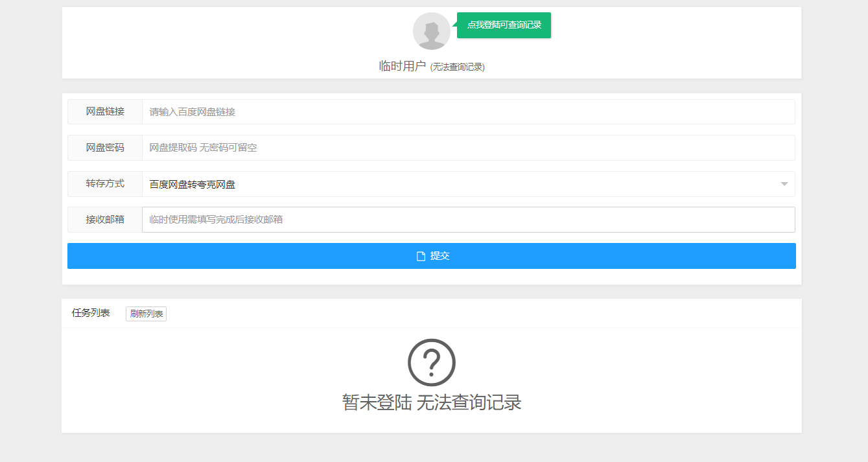
Task: Click the green login tooltip bubble
Action: [504, 25]
